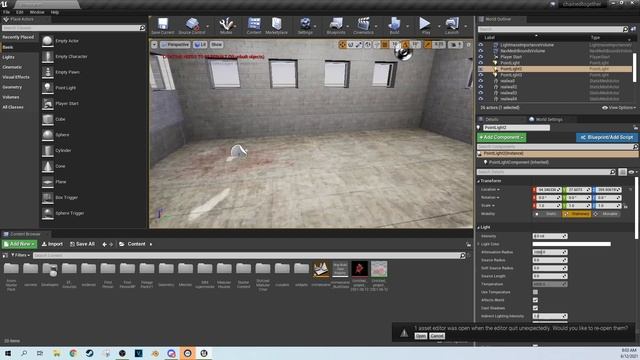Hide LightmassImportanceVolume via eye icon
This screenshot has height=360, width=640.
481,45
